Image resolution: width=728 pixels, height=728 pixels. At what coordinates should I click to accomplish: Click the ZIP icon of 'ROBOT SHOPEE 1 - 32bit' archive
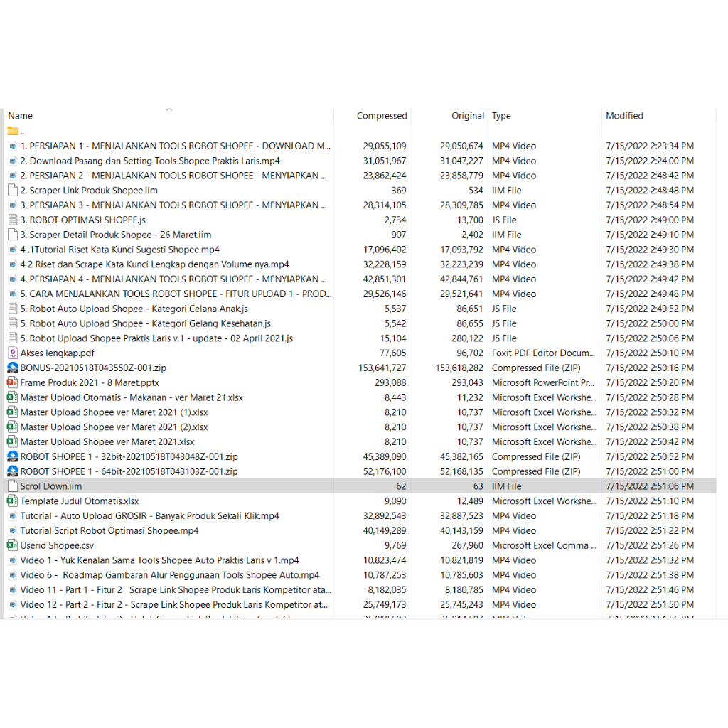tap(13, 456)
